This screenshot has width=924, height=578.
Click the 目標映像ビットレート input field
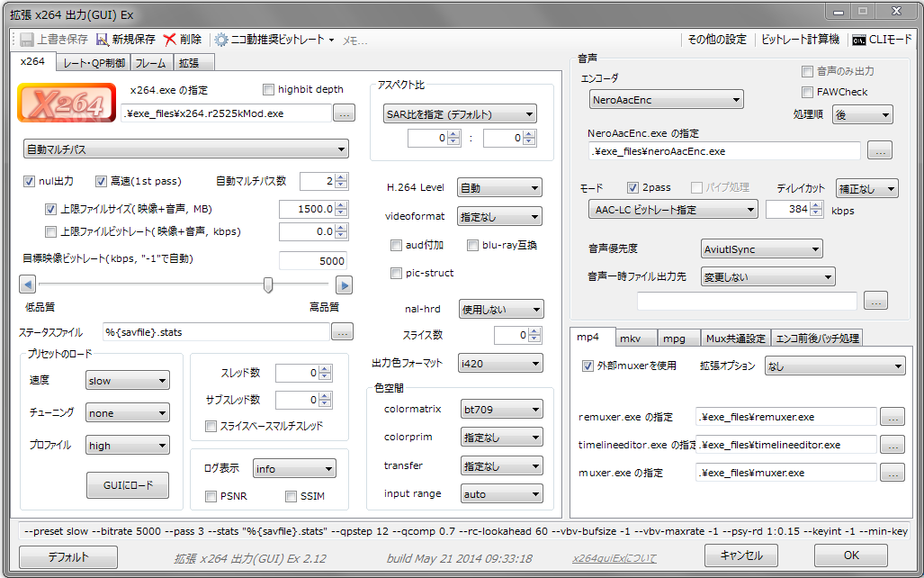[x=313, y=261]
